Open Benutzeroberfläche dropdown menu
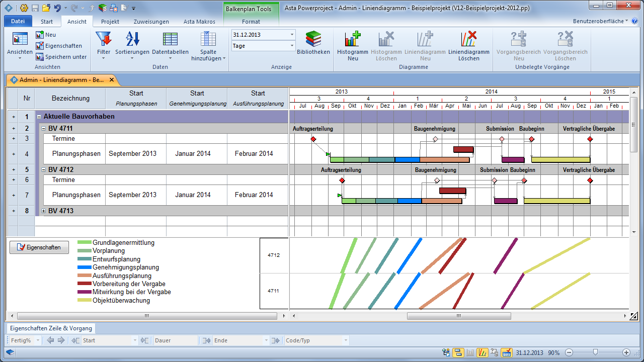 pos(601,21)
